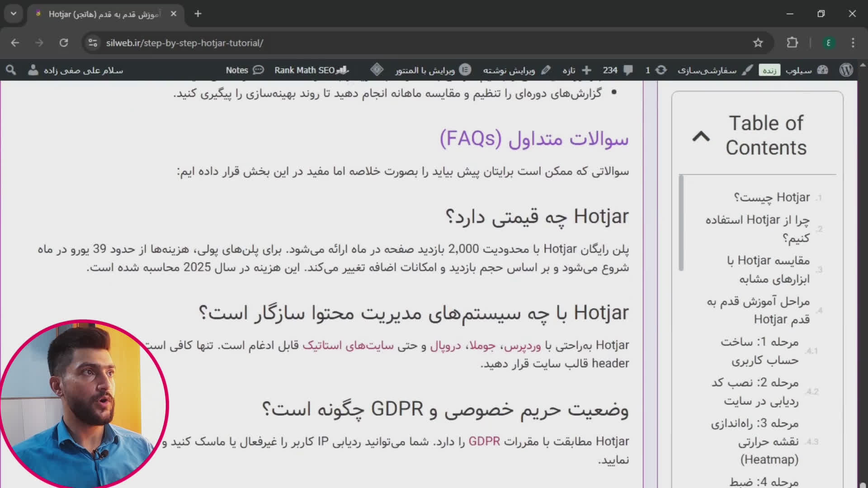
Task: Open the admin bar search magnifier
Action: (11, 70)
